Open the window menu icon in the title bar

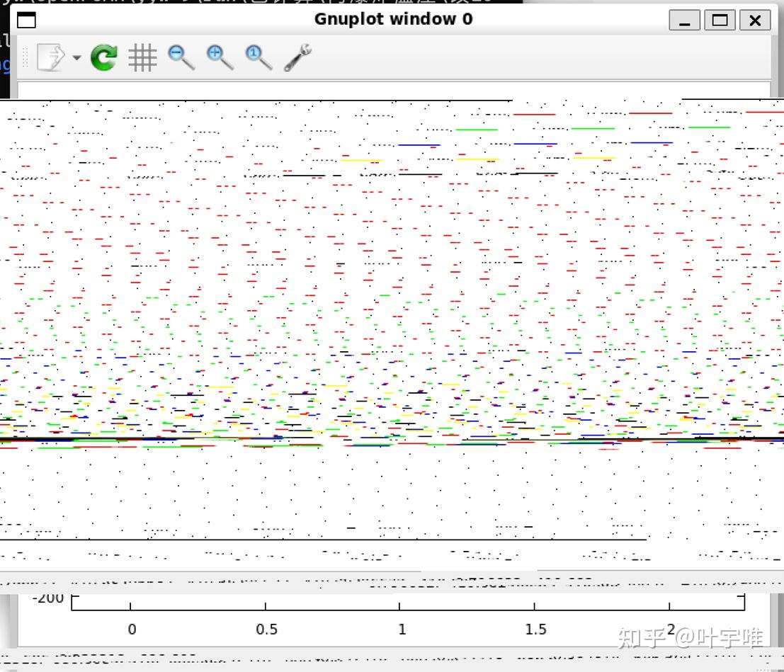pos(26,20)
